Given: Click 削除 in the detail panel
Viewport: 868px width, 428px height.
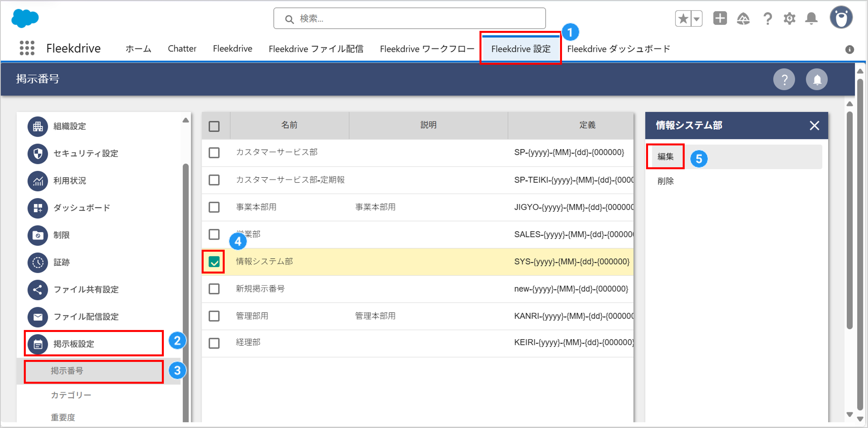Looking at the screenshot, I should tap(666, 181).
